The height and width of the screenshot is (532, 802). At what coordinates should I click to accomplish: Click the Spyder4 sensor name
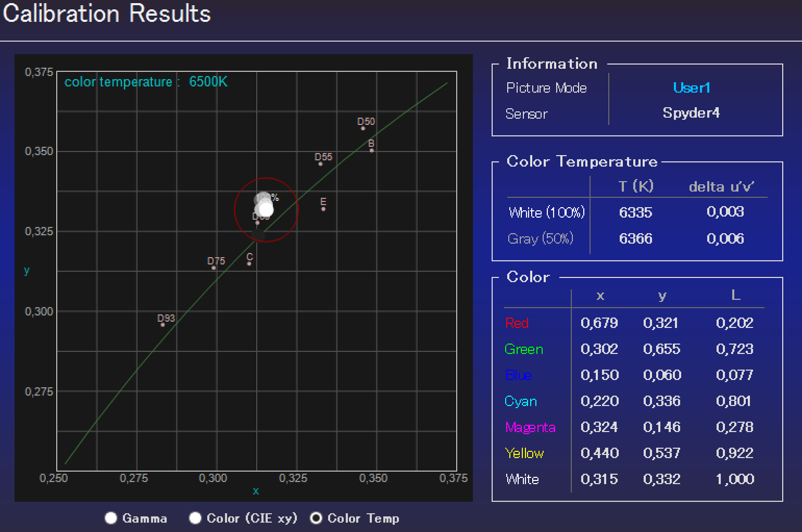coord(691,113)
